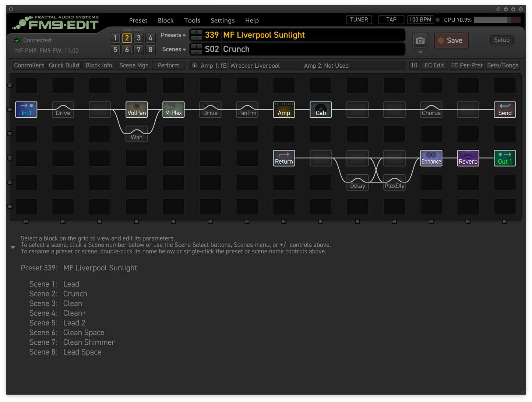This screenshot has width=532, height=402.
Task: Open the Scenes dropdown
Action: (x=174, y=49)
